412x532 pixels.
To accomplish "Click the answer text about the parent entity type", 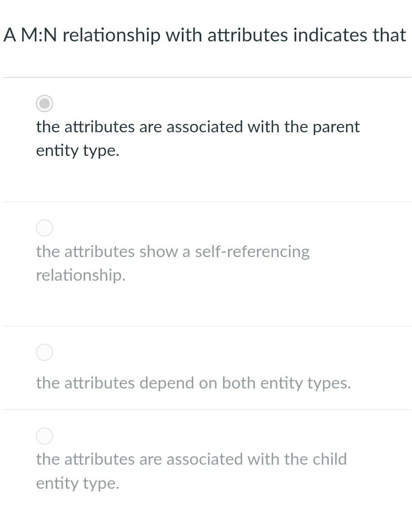I will (x=198, y=139).
